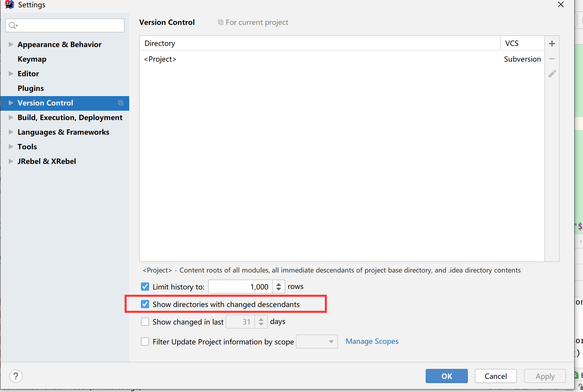Screen dimensions: 583x392
Task: Expand the Tools section
Action: (11, 146)
